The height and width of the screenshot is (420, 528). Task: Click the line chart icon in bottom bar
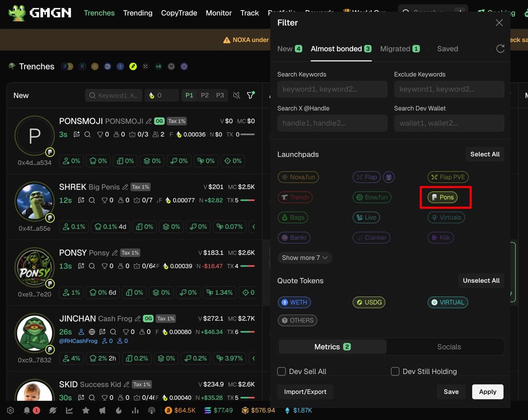69,411
